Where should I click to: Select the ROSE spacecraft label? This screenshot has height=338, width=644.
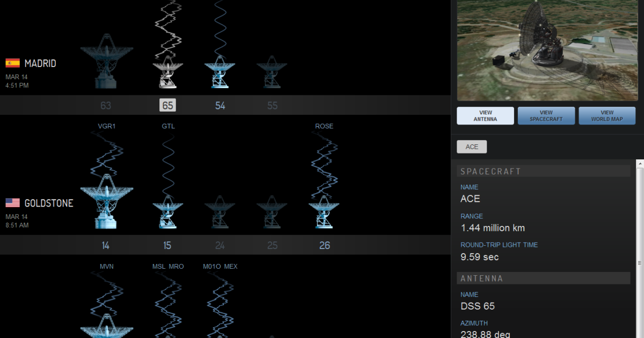[x=324, y=126]
